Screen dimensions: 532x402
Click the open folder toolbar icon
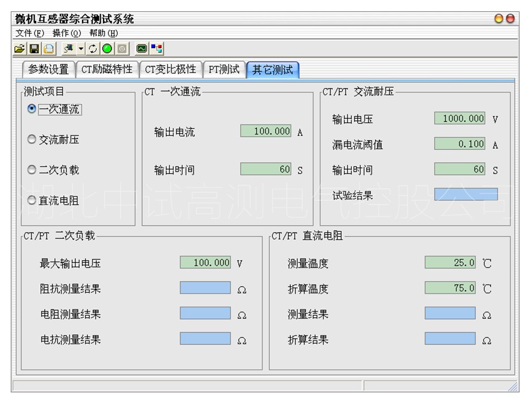(x=19, y=49)
